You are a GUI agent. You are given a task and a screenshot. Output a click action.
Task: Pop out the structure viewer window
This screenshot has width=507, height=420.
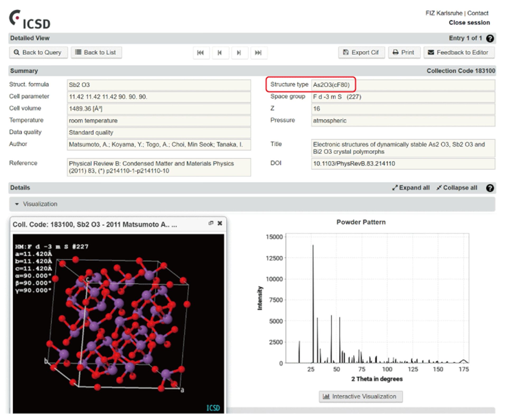point(211,223)
